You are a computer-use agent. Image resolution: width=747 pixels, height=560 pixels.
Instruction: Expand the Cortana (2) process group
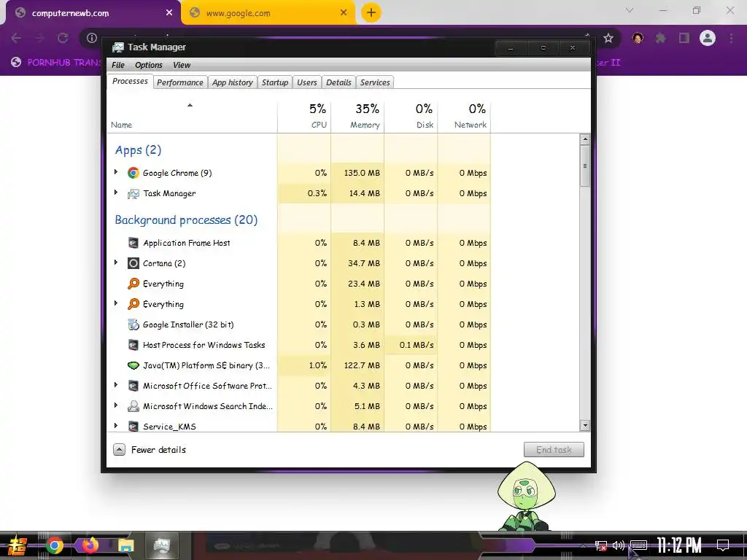tap(116, 262)
